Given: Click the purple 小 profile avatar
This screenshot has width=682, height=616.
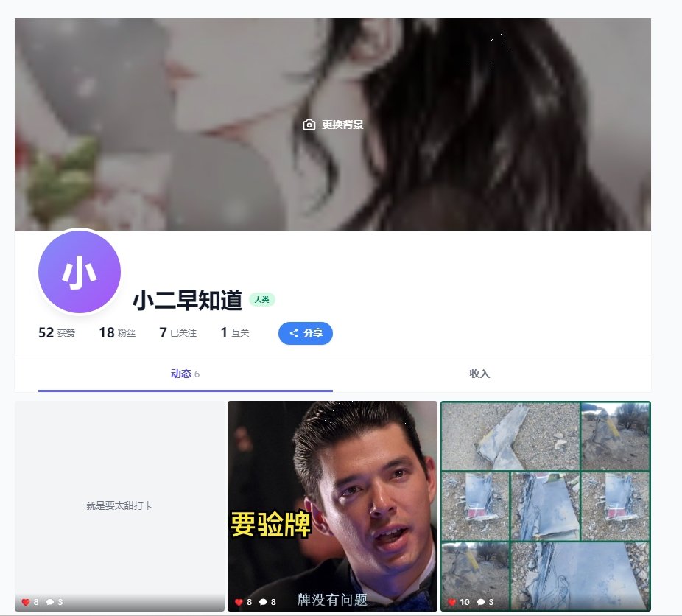Looking at the screenshot, I should coord(79,273).
